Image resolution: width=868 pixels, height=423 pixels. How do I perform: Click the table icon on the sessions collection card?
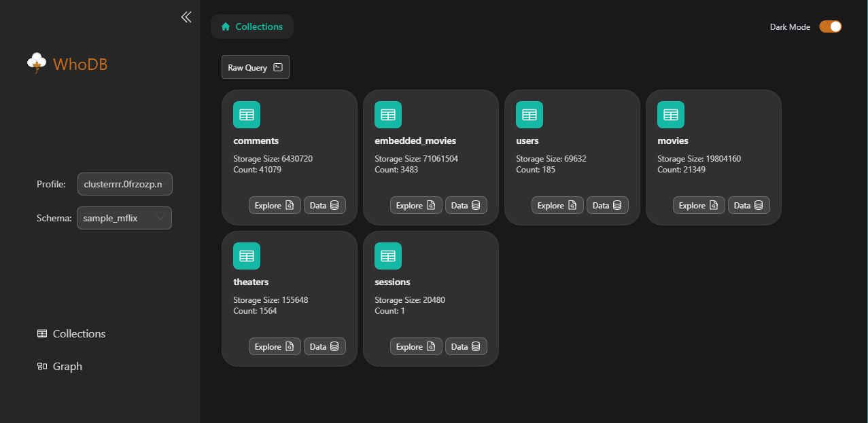tap(387, 255)
